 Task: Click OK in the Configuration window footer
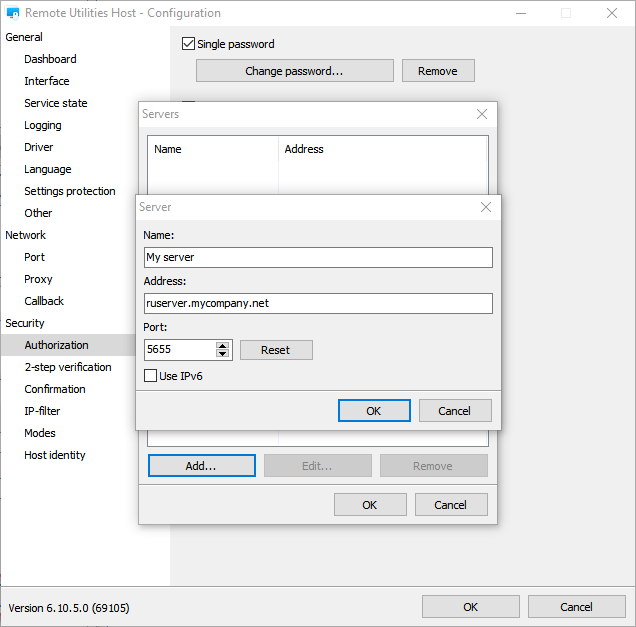tap(471, 607)
